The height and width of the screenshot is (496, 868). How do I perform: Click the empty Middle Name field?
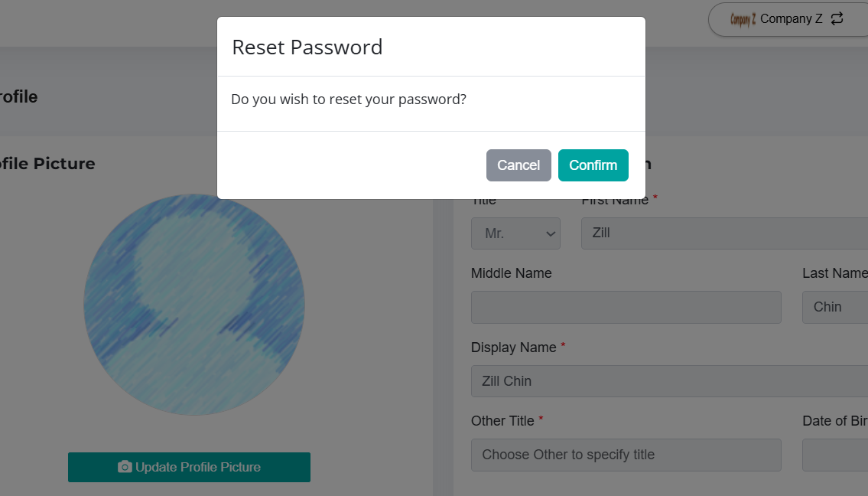626,307
